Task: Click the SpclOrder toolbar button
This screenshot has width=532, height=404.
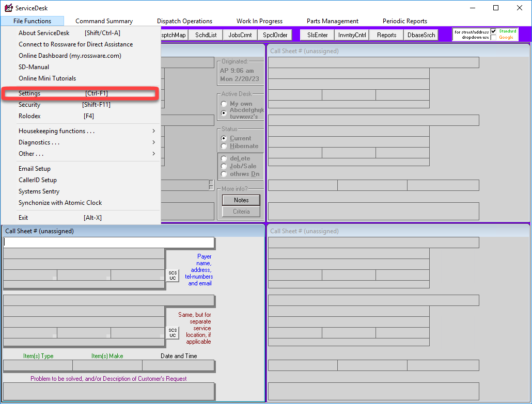Action: click(275, 35)
